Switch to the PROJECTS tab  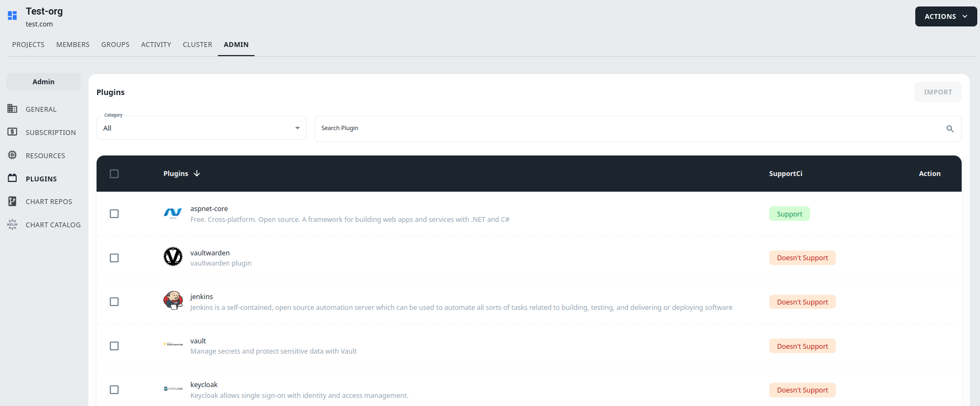point(29,44)
